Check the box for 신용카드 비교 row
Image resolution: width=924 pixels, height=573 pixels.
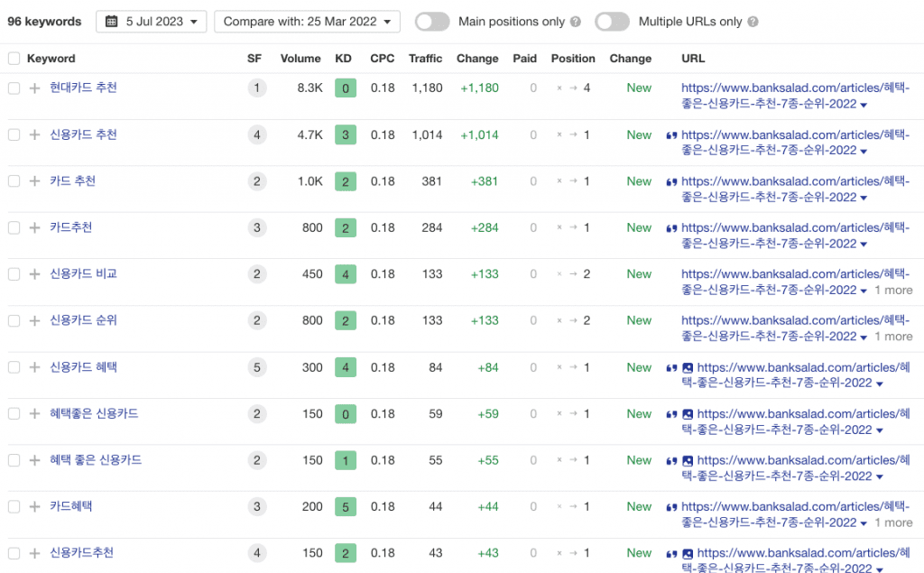(14, 274)
